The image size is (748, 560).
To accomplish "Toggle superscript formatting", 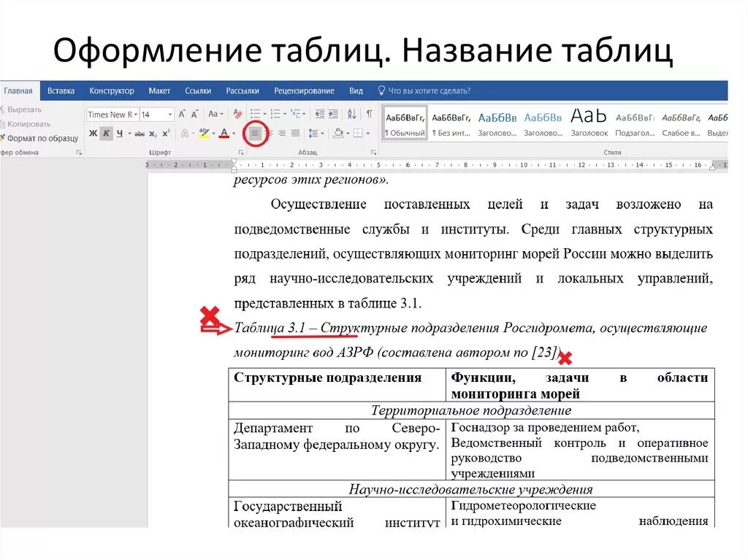I will 166,134.
